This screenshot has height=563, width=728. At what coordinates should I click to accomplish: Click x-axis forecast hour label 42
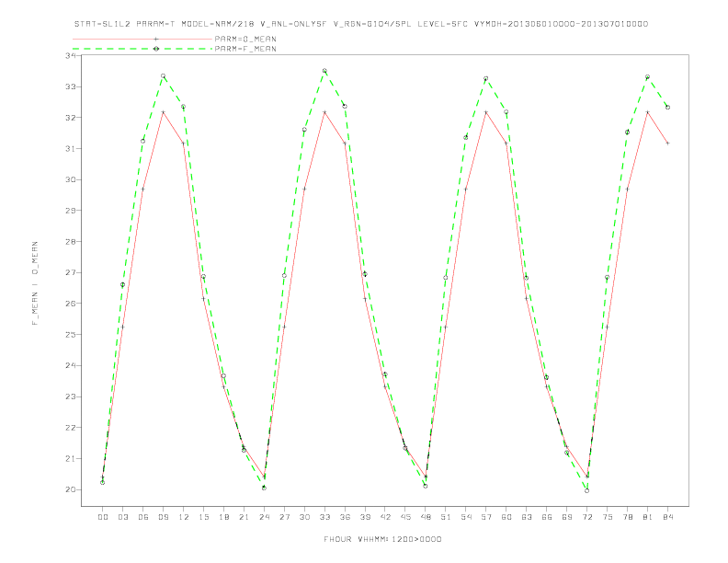385,517
